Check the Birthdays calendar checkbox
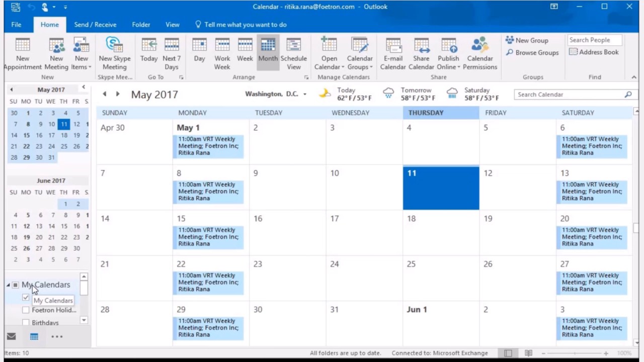 pyautogui.click(x=26, y=322)
